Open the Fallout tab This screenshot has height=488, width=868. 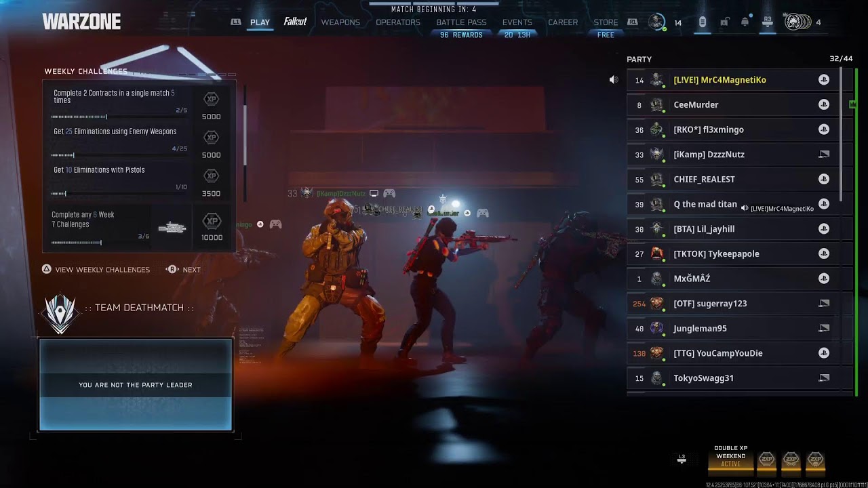tap(295, 22)
